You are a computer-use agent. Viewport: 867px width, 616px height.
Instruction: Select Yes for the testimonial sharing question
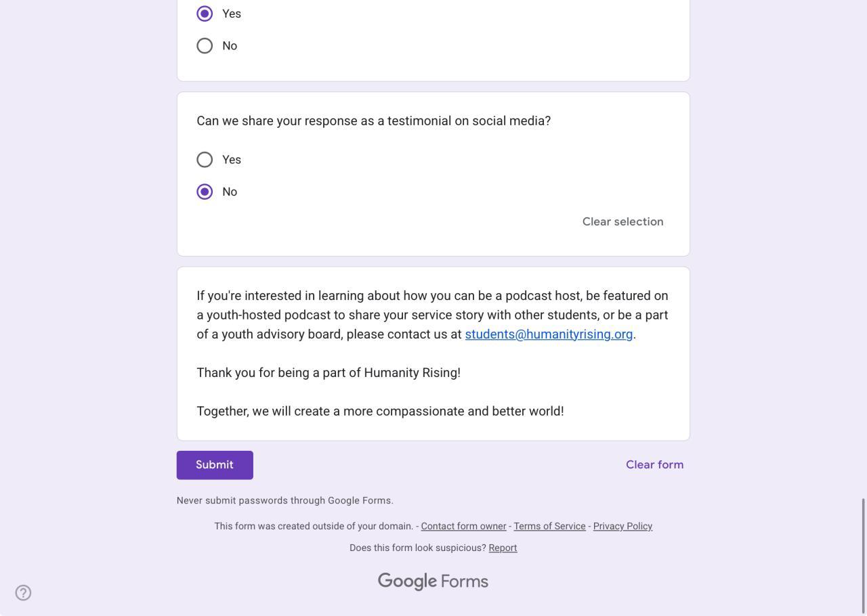point(205,160)
